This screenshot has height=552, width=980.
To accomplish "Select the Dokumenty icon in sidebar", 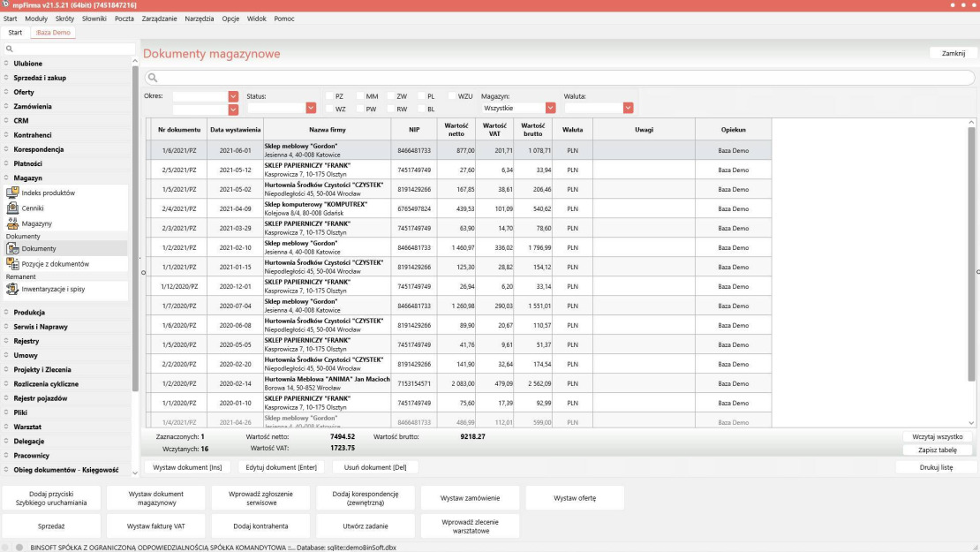I will click(x=12, y=248).
